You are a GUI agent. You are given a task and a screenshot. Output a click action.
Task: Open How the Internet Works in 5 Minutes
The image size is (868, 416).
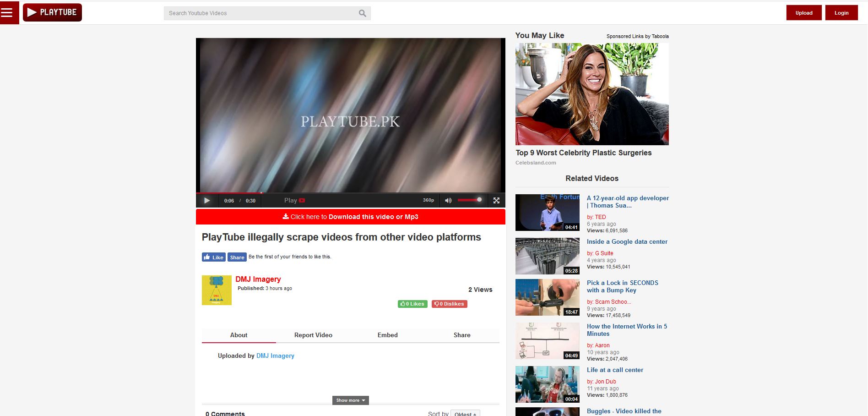627,330
